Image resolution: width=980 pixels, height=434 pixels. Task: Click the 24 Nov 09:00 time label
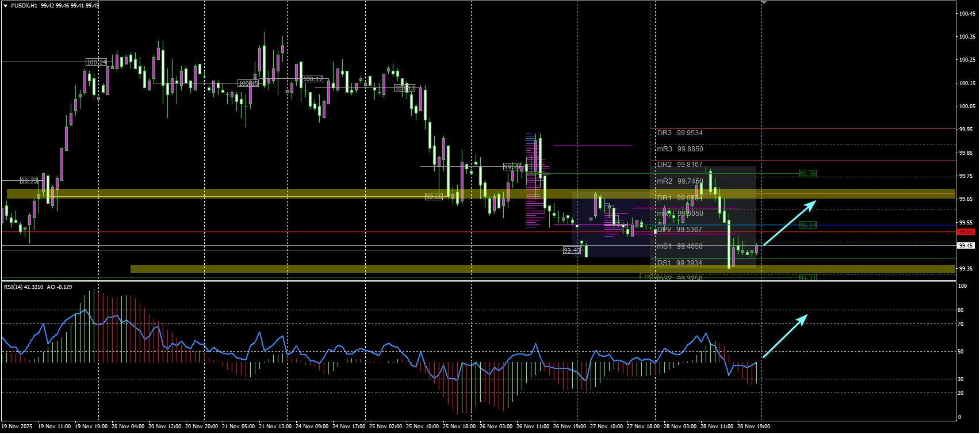click(x=312, y=427)
